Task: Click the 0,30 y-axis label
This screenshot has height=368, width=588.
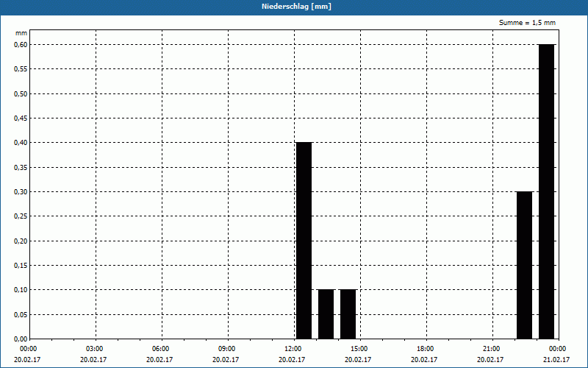Action: coord(21,192)
